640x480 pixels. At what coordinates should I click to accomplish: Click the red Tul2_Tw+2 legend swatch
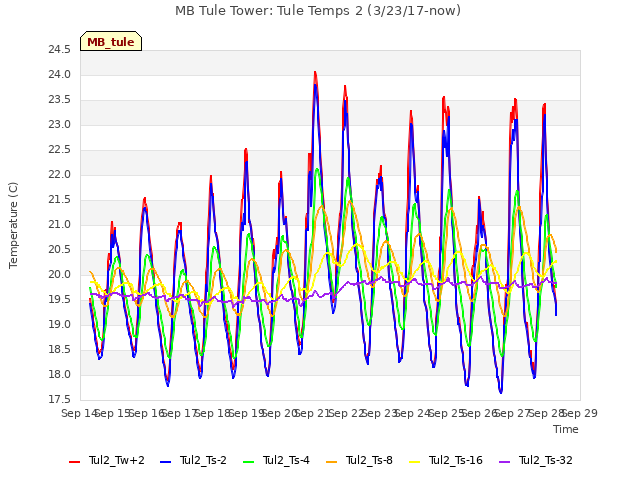(x=74, y=462)
